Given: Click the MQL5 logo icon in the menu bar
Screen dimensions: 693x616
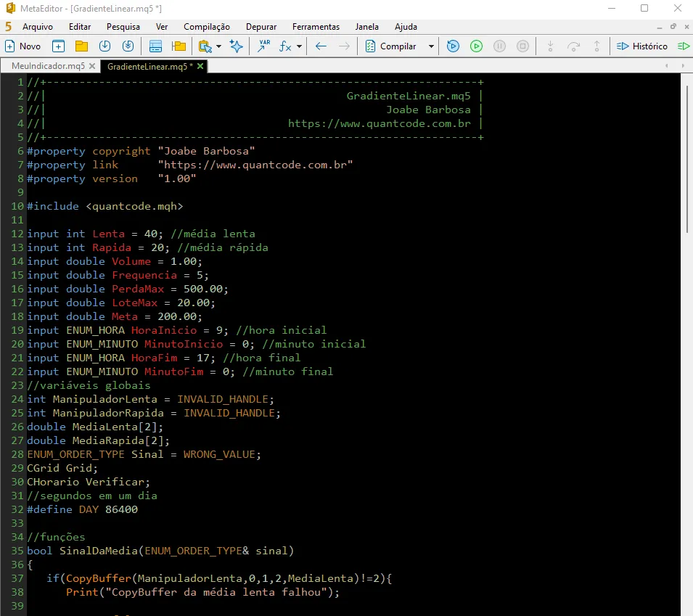Looking at the screenshot, I should tap(9, 27).
